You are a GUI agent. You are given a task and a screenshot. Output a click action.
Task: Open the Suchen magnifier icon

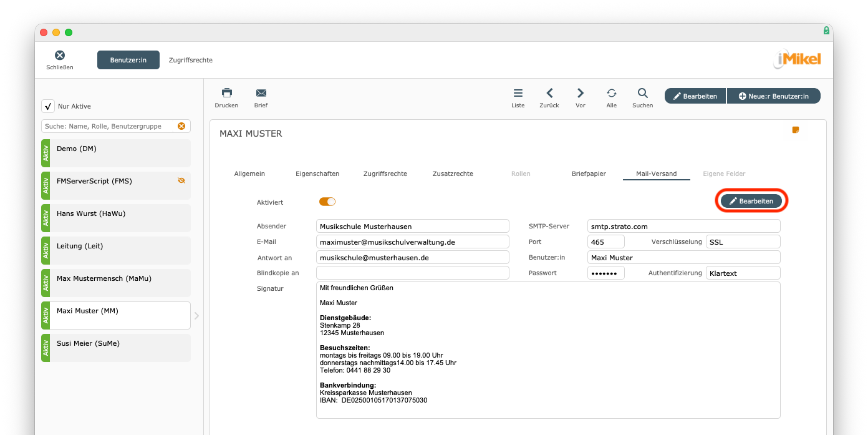643,93
